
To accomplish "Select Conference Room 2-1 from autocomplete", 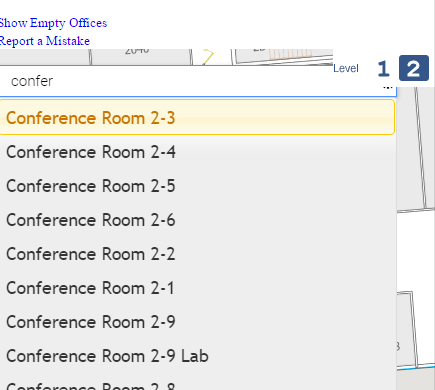I will coord(198,288).
